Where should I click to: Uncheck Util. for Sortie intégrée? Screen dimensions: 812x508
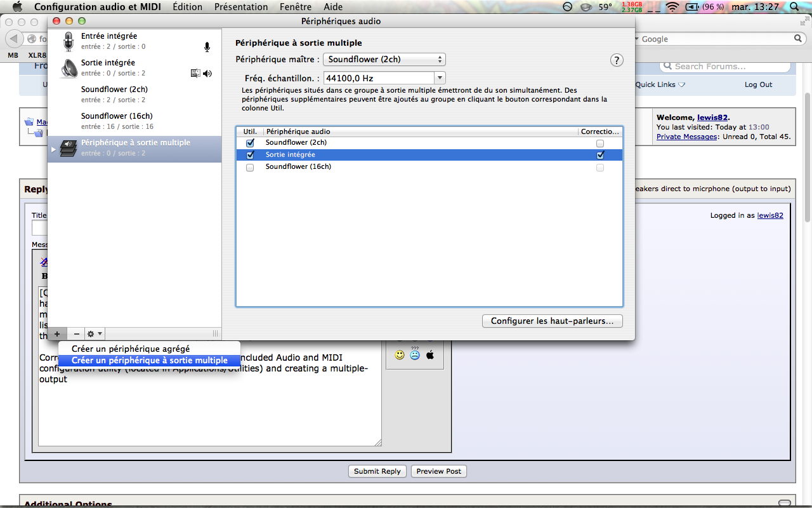click(x=250, y=155)
